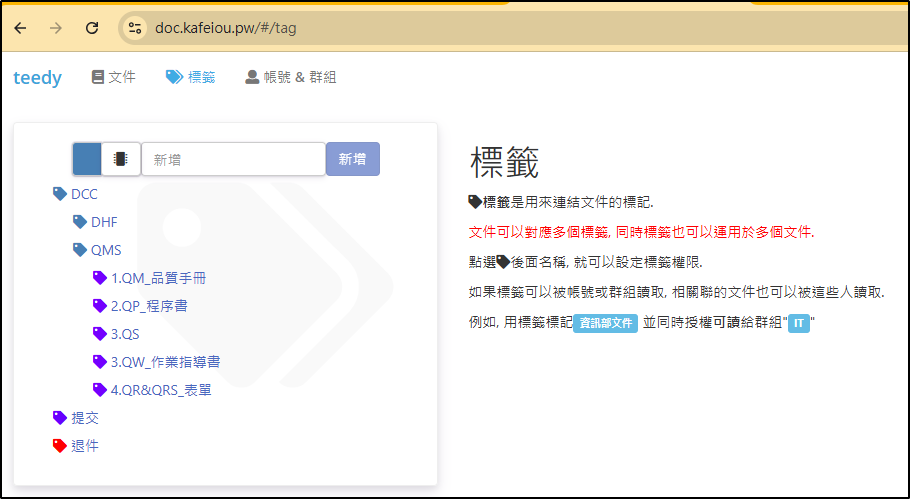Click the tag icon next to DHF
Viewport: 910px width, 499px height.
click(80, 222)
